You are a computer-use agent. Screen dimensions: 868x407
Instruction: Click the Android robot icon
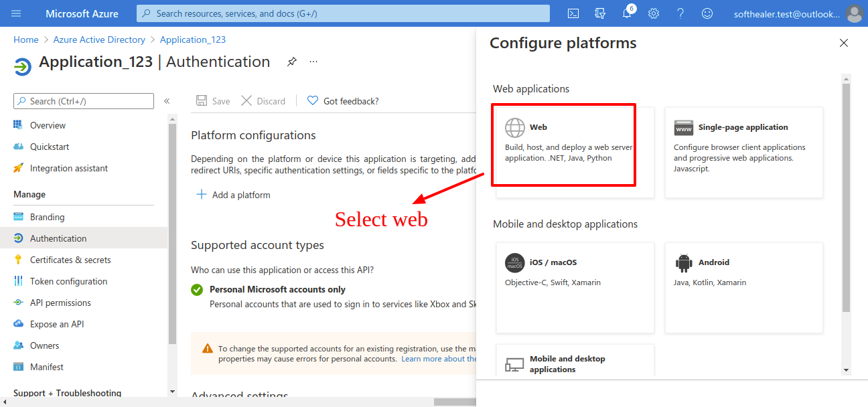(x=684, y=262)
